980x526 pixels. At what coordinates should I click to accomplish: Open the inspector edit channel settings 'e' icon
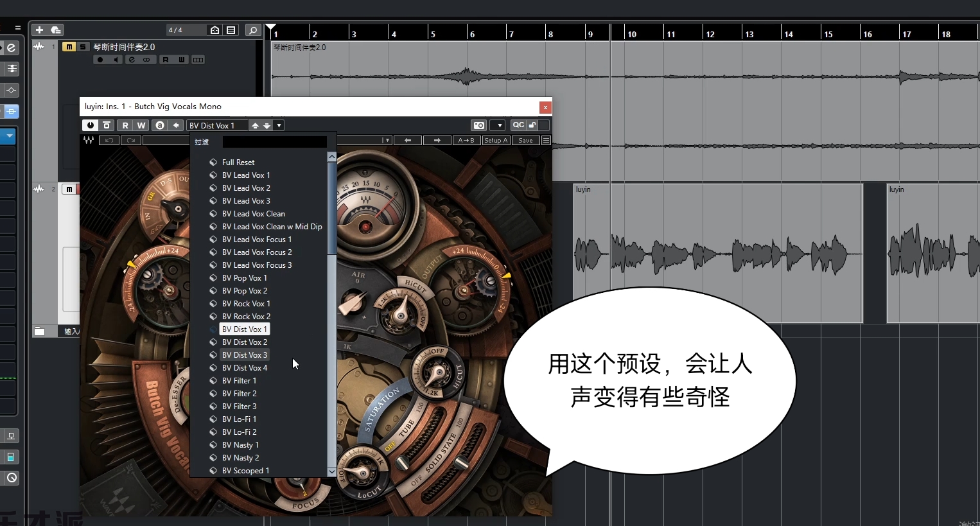point(11,48)
